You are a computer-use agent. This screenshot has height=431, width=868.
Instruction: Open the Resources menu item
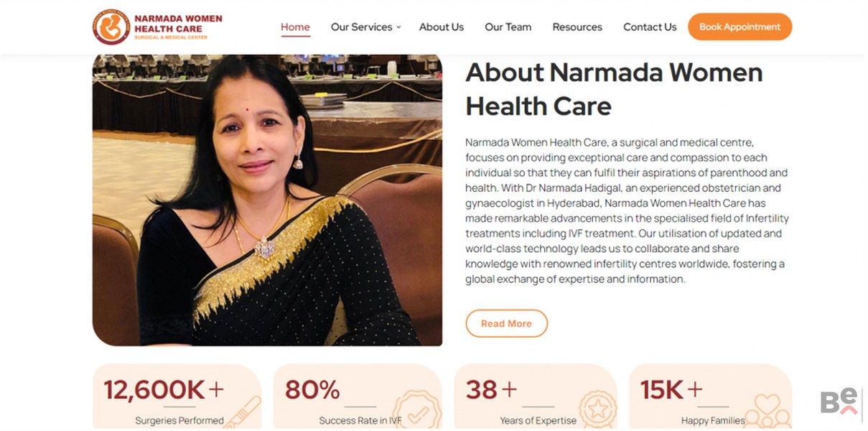577,27
